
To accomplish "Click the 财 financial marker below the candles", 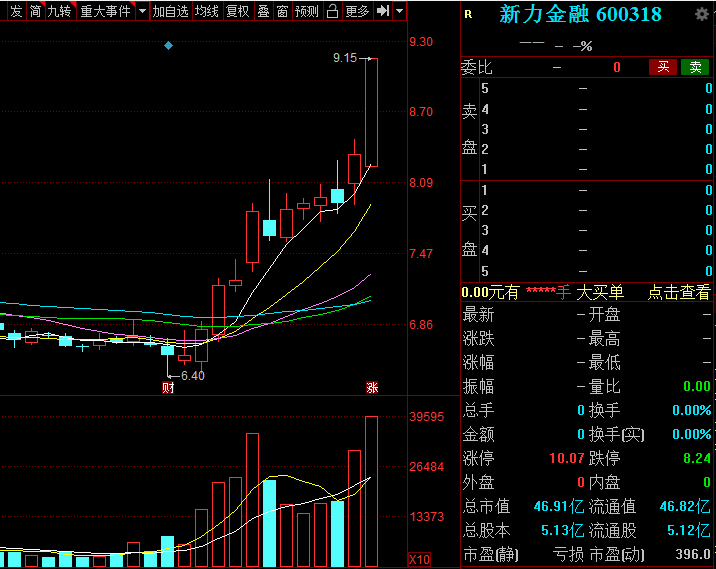I will coord(168,388).
